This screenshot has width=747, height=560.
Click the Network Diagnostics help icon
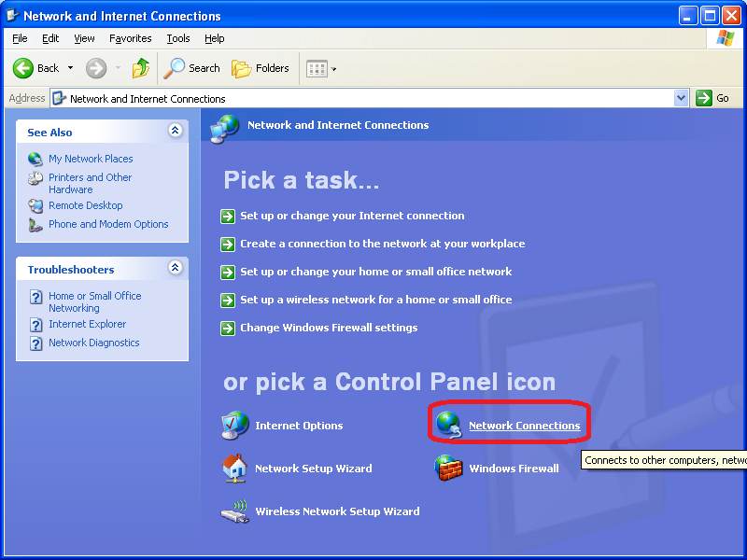35,343
